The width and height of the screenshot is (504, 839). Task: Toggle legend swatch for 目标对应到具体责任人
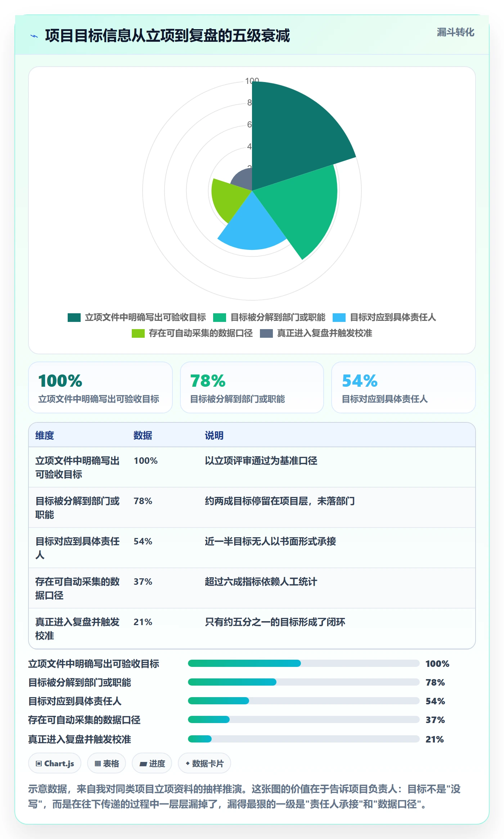[x=339, y=318]
